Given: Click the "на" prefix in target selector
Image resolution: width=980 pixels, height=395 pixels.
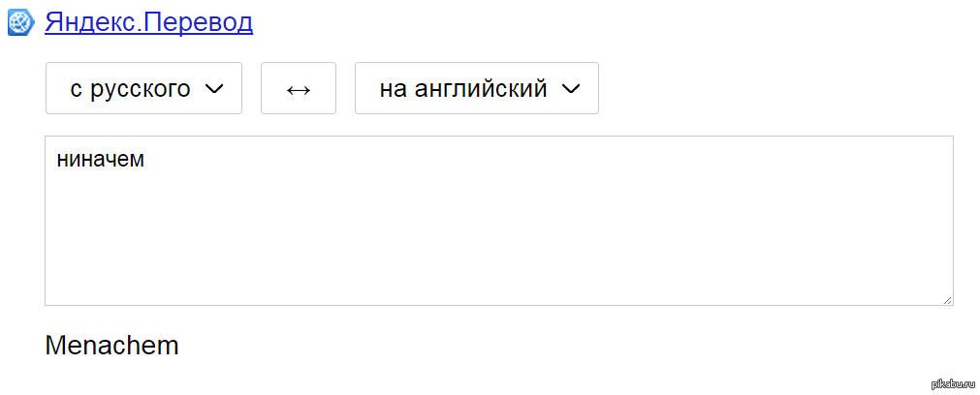Looking at the screenshot, I should click(393, 89).
